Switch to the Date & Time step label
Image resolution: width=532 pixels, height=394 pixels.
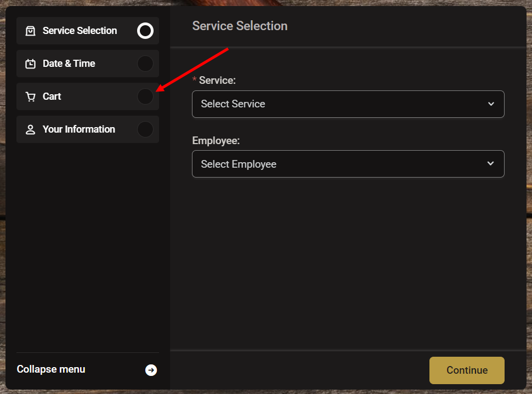click(x=69, y=64)
